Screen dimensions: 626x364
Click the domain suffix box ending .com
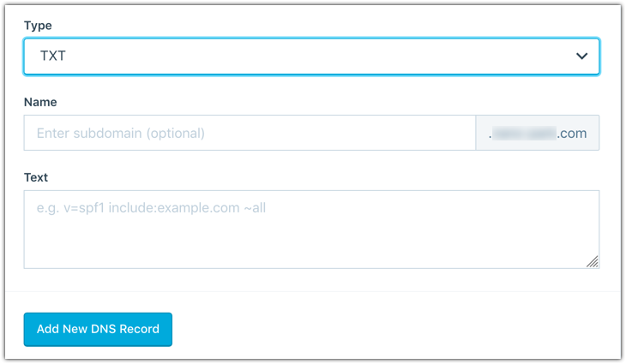pyautogui.click(x=538, y=133)
